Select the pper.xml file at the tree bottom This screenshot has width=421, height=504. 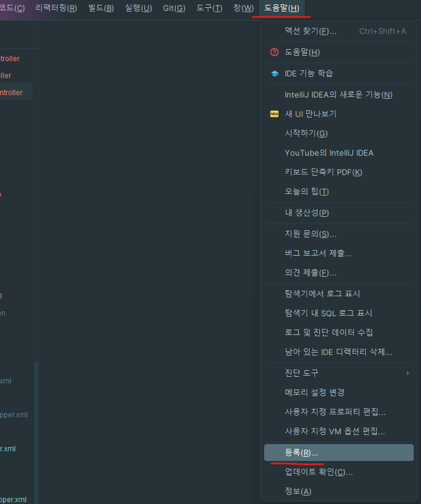click(13, 500)
